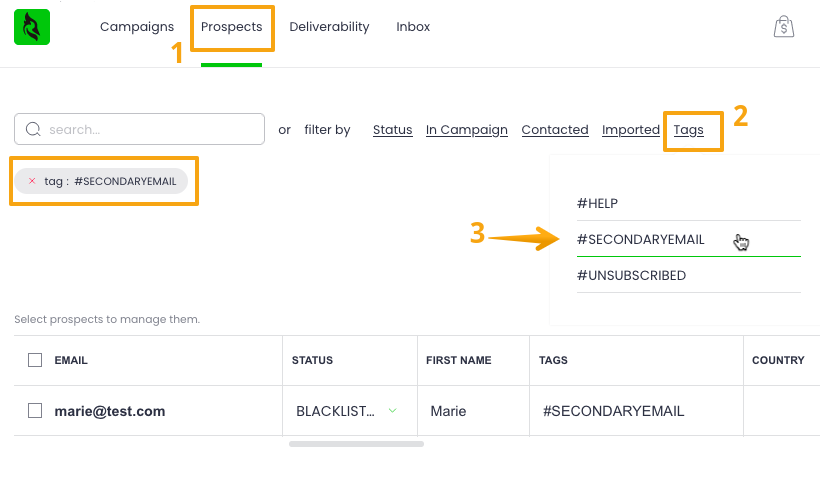This screenshot has height=500, width=820.
Task: Select the #HELP tag option
Action: 598,203
